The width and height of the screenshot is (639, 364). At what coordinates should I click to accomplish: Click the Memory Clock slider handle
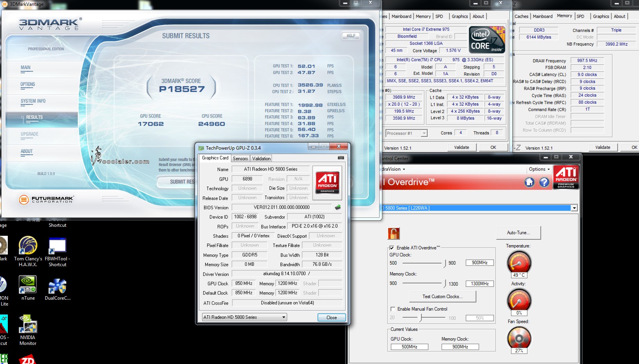coord(445,284)
